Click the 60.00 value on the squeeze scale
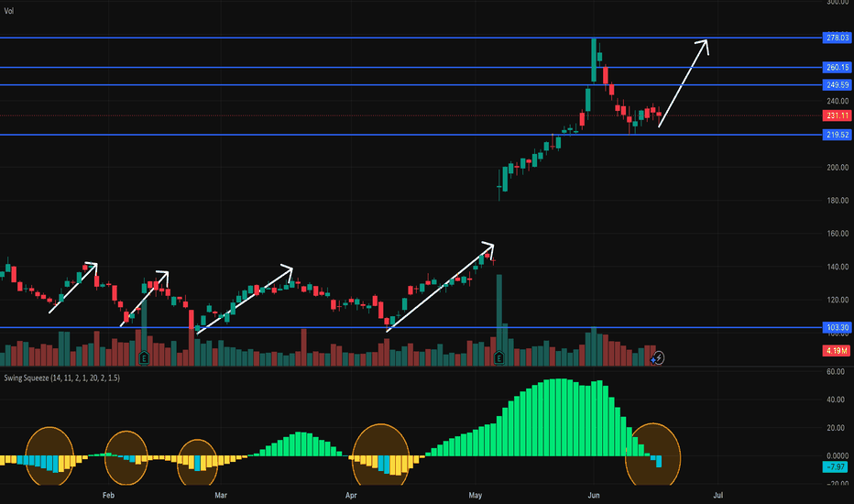The image size is (854, 504). 836,372
